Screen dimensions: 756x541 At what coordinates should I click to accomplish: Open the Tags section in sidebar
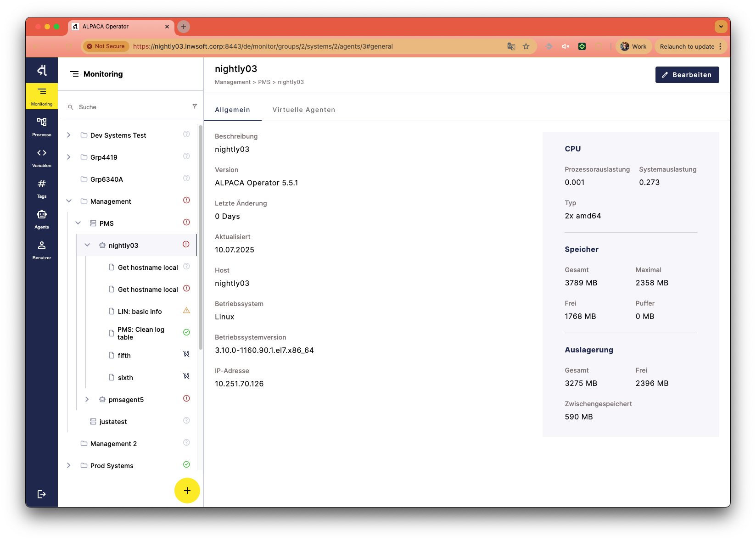tap(42, 189)
